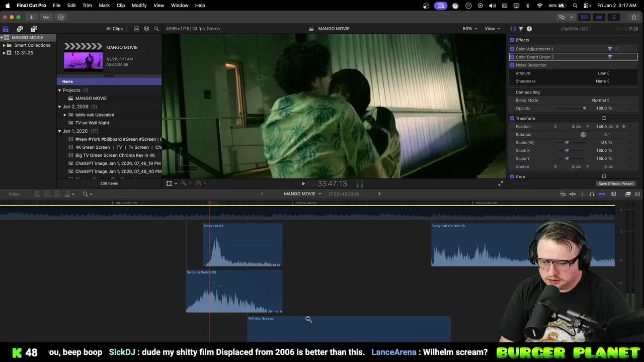Open the 50% zoom dropdown
This screenshot has width=644, height=362.
tap(470, 29)
